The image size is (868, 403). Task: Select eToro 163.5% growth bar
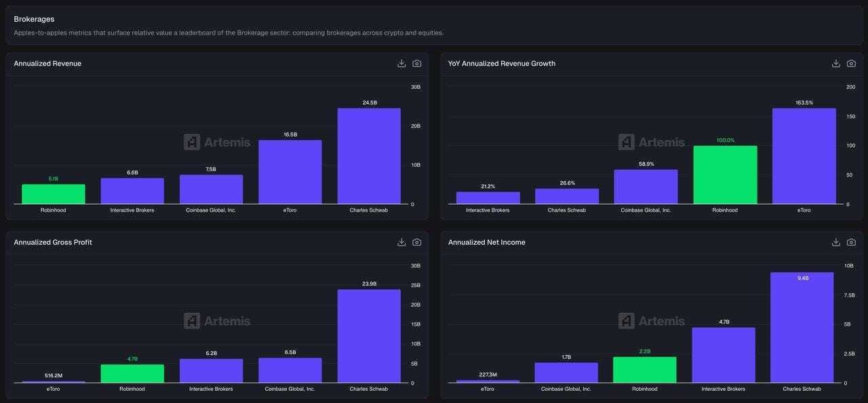[804, 156]
